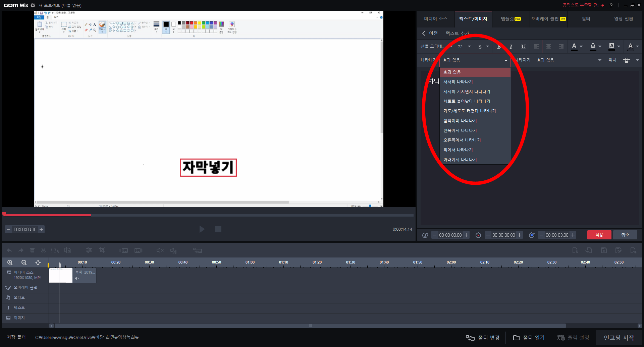This screenshot has width=644, height=347.
Task: Open the adjustment sliders icon in timeline toolbar
Action: pos(89,250)
